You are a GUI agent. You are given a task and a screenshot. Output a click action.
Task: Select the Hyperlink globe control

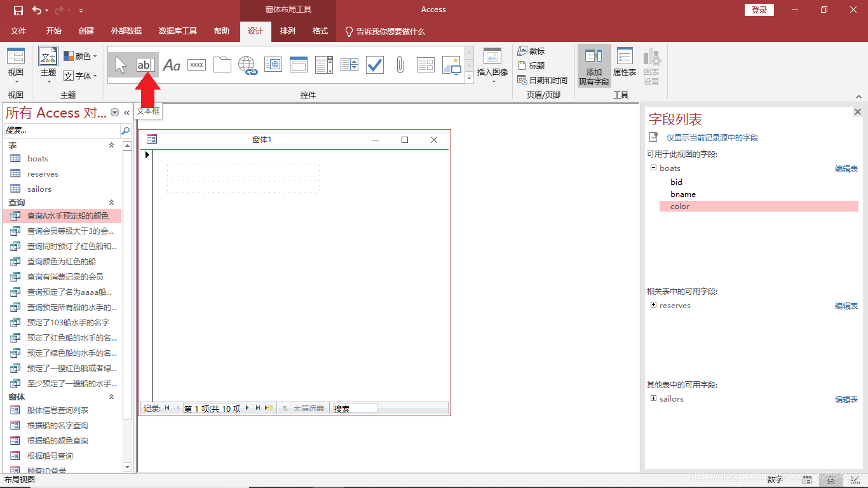248,64
